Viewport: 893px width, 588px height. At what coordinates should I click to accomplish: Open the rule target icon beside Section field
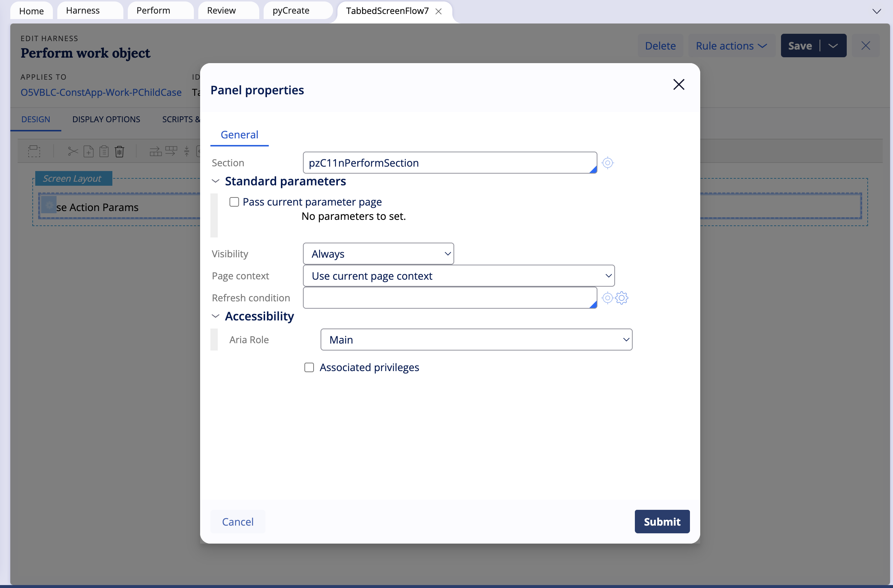pyautogui.click(x=607, y=163)
